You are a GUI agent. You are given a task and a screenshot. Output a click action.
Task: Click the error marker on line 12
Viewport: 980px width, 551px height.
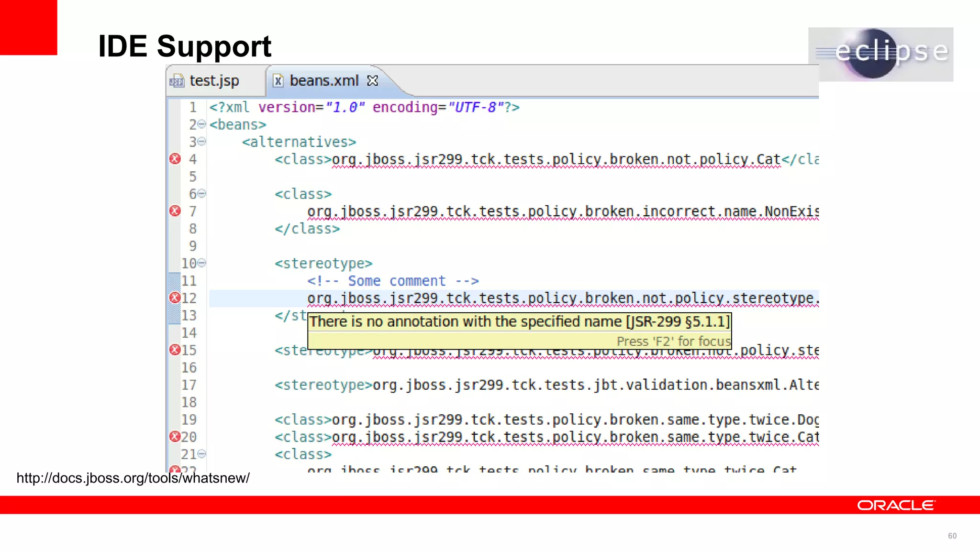[175, 298]
